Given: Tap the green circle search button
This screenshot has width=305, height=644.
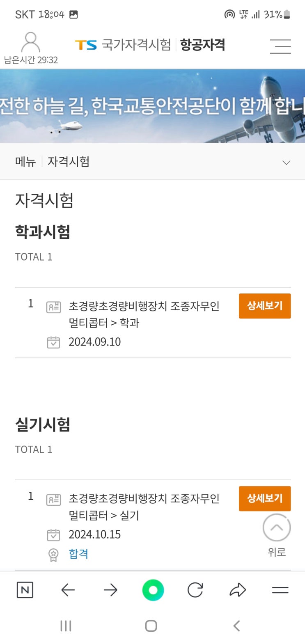Looking at the screenshot, I should [153, 590].
